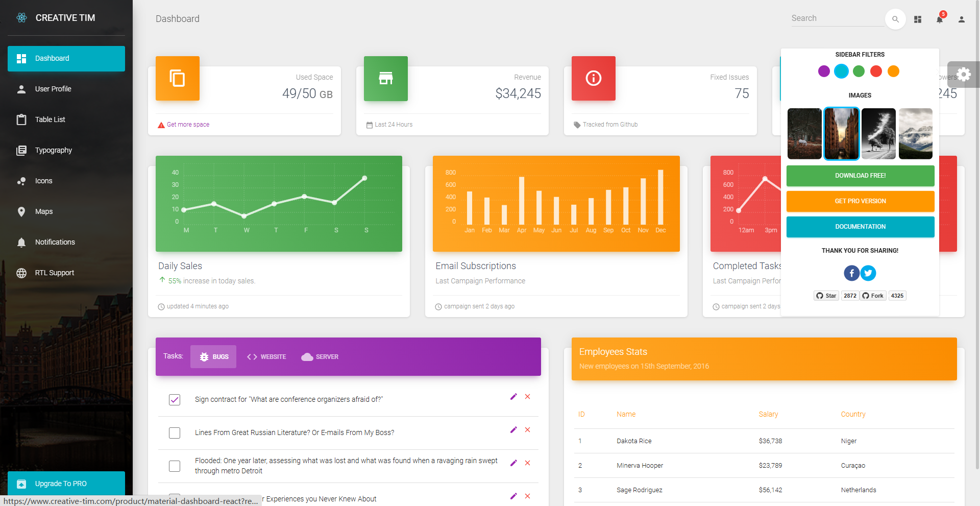Click the Creative Tim React logo icon
This screenshot has width=980, height=506.
click(21, 18)
